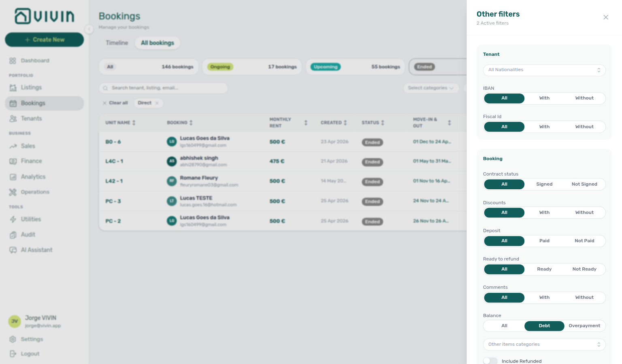Open Tenants icon in sidebar
622x364 pixels.
tap(13, 119)
